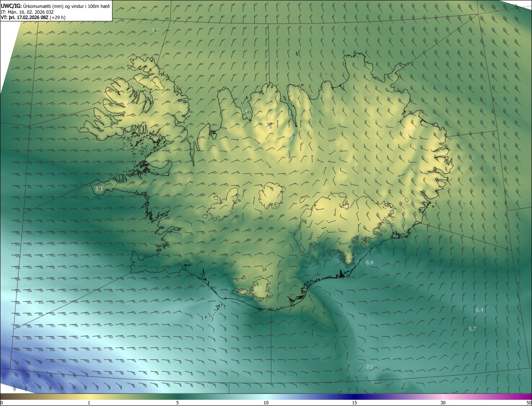Click the 2.2 value label on the southern glacier
The width and height of the screenshot is (532, 406).
click(258, 288)
